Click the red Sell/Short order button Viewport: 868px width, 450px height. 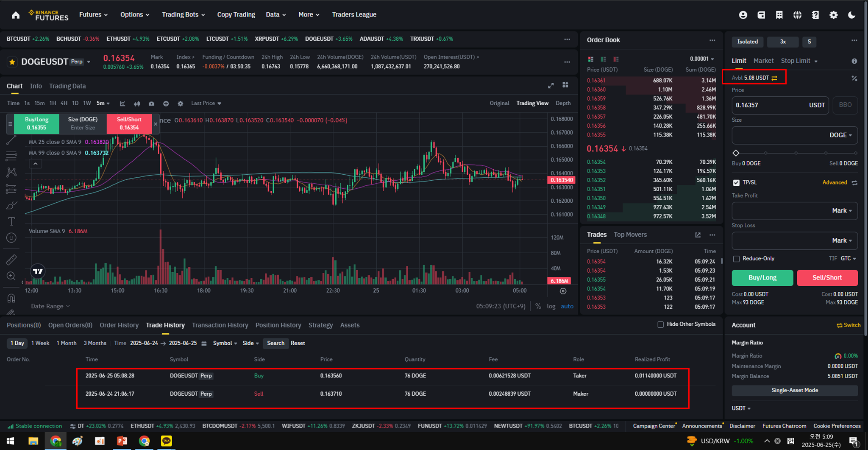pos(827,278)
